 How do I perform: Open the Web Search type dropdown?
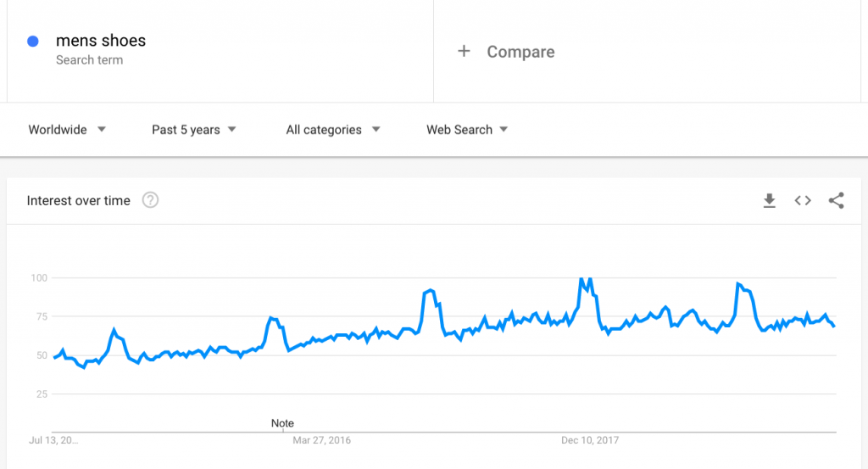467,130
